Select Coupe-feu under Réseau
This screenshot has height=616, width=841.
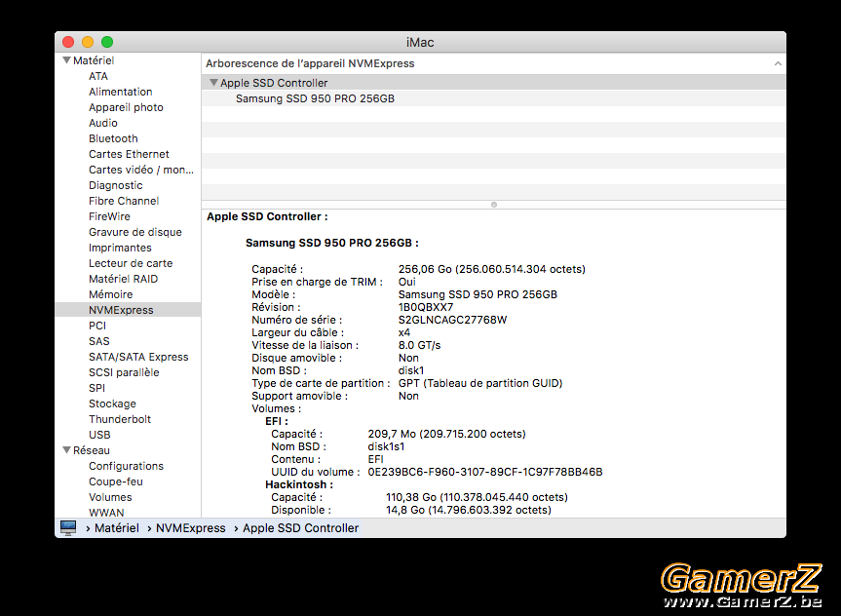[x=116, y=481]
